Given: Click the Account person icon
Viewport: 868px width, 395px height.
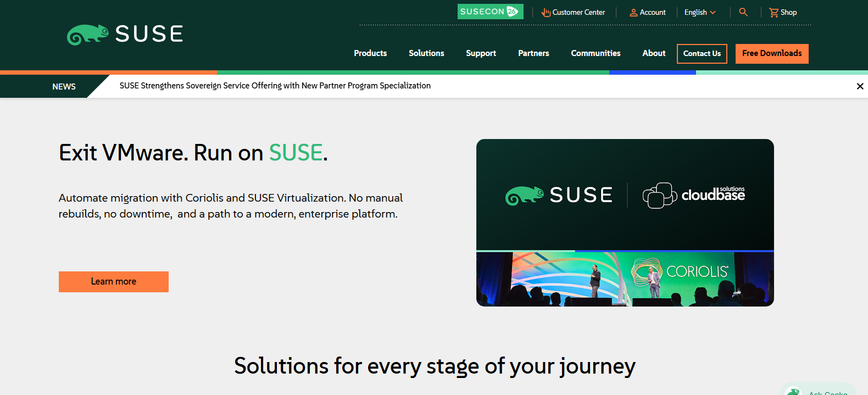Looking at the screenshot, I should point(633,12).
